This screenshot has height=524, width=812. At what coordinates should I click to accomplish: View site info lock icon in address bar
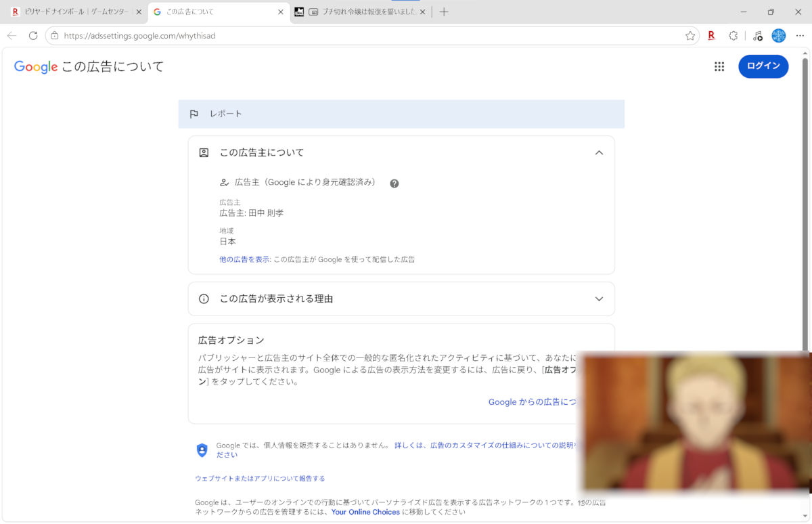tap(55, 36)
